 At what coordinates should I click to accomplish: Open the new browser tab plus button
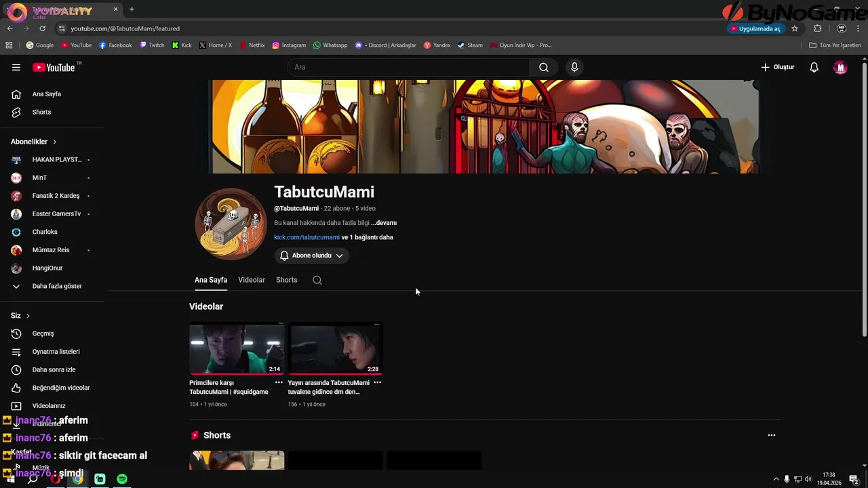click(132, 9)
